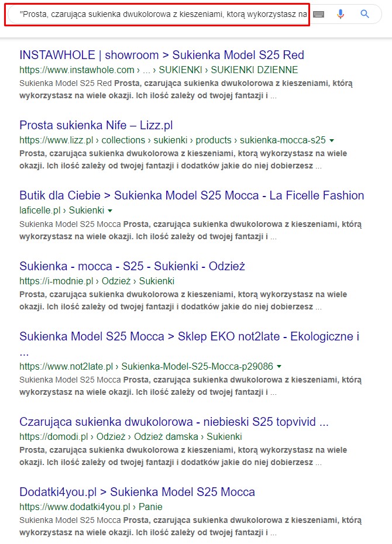Screen dimensions: 392x544
Task: Open dropdown arrow next to laficelle.pl › Sukienki
Action: 110,211
